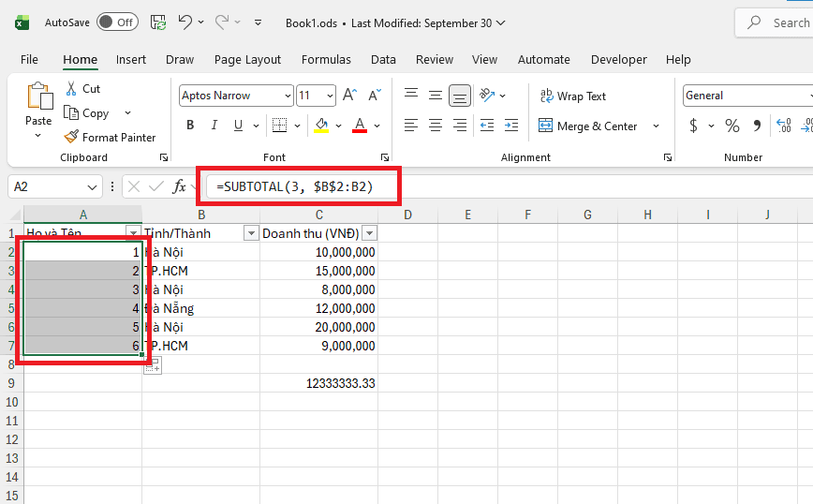Image resolution: width=813 pixels, height=504 pixels.
Task: Click Decrease Indent icon
Action: pyautogui.click(x=487, y=125)
